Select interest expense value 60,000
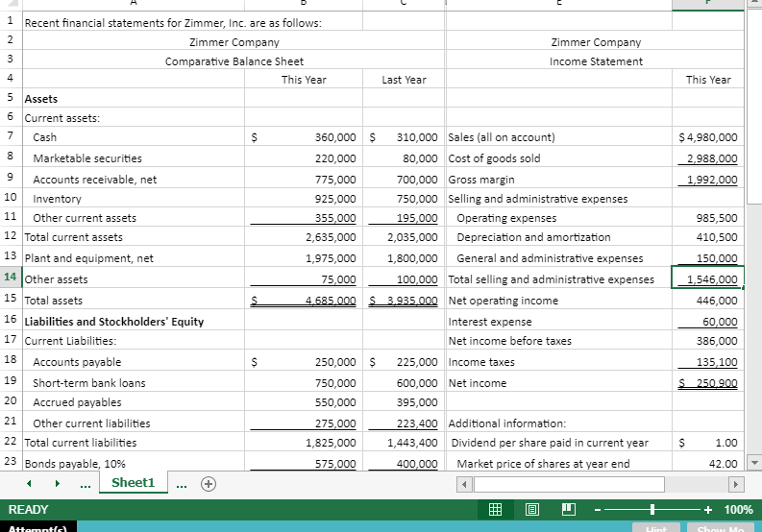Image resolution: width=762 pixels, height=532 pixels. (x=707, y=320)
